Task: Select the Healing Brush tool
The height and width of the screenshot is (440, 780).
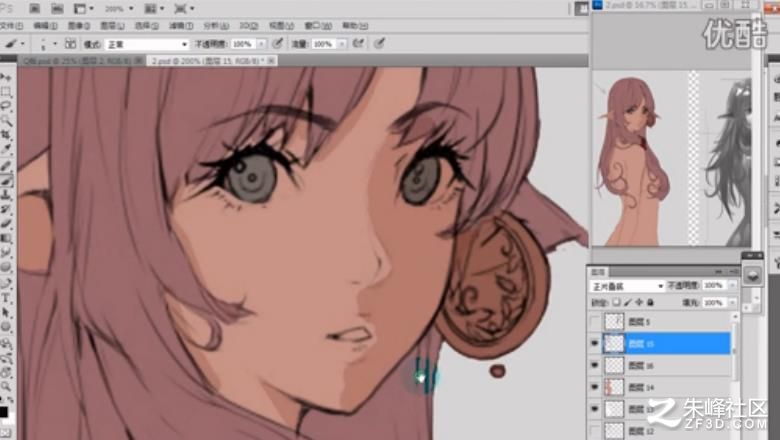Action: click(x=6, y=166)
